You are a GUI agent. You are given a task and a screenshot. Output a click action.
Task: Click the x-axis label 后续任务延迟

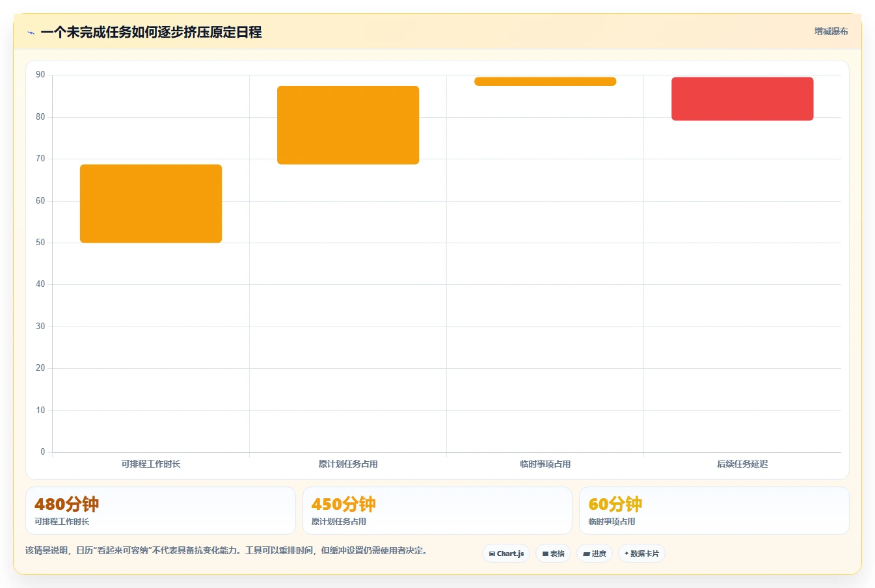click(742, 464)
